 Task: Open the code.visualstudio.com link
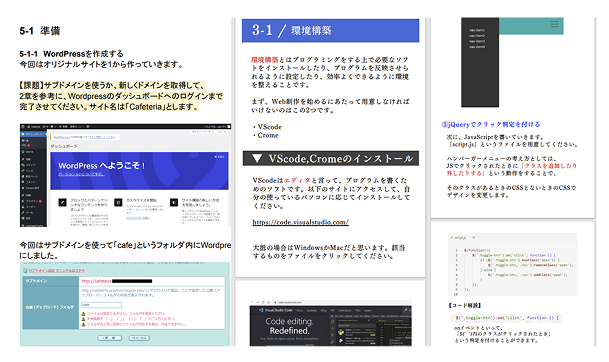point(300,222)
